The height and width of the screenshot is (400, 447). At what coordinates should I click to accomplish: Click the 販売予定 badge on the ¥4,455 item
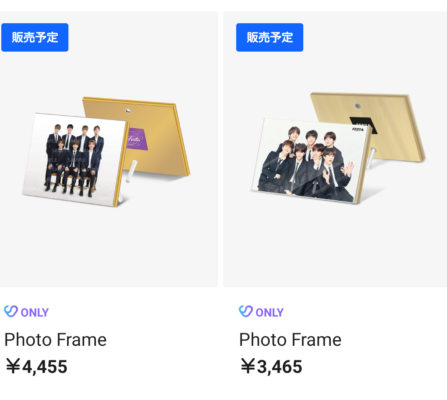pos(35,37)
